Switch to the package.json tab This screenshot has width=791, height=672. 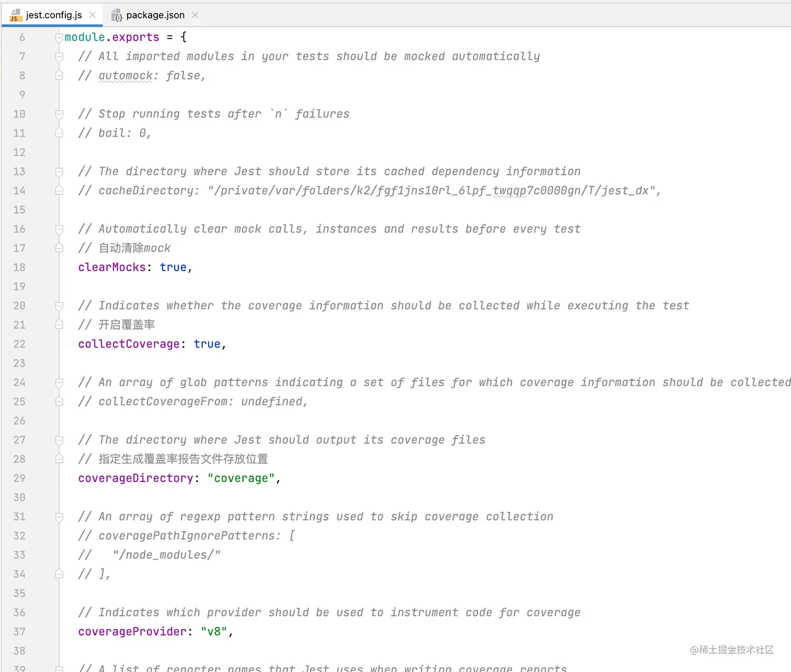coord(154,15)
